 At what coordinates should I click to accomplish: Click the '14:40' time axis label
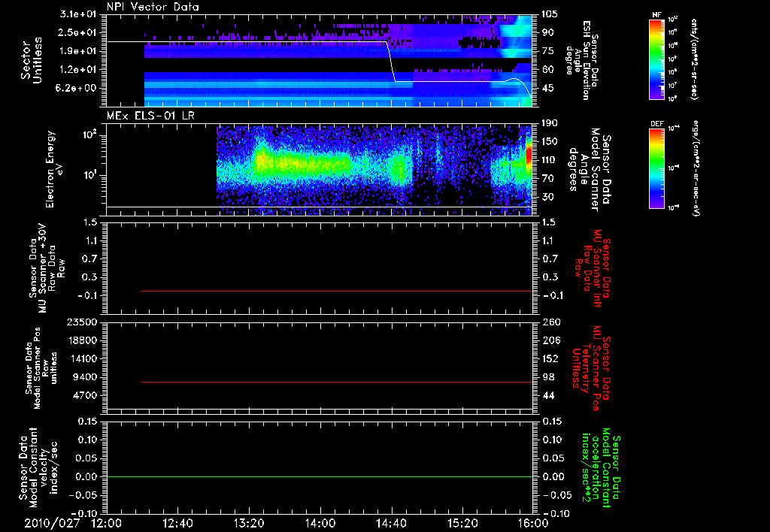[x=391, y=524]
